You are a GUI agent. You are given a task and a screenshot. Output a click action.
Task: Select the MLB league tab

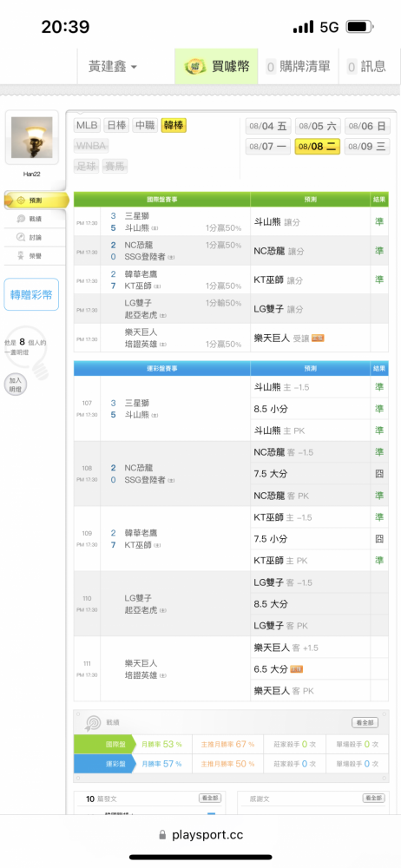(x=87, y=126)
